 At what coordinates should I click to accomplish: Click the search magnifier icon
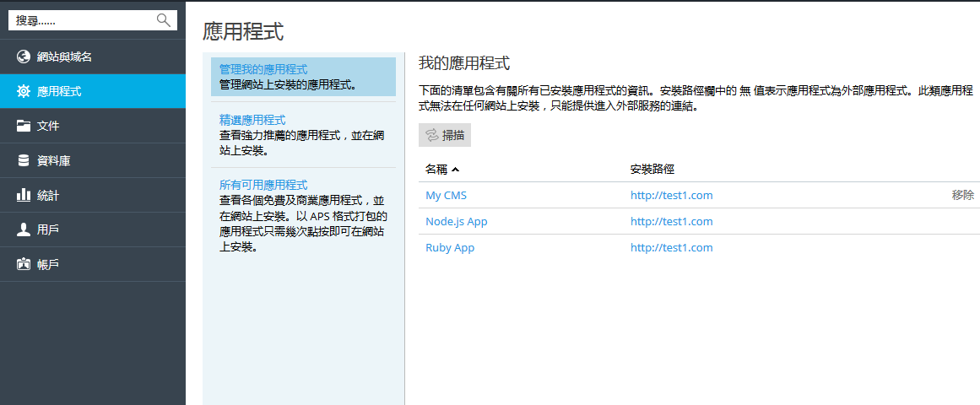[x=164, y=20]
